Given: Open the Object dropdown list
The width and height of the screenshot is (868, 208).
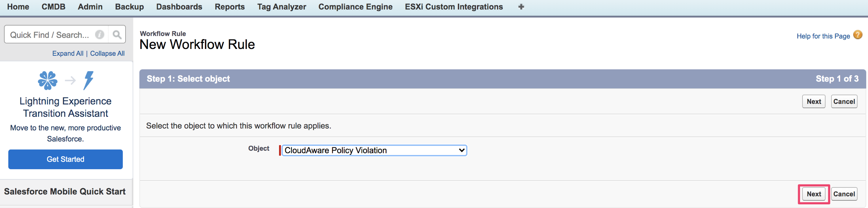Looking at the screenshot, I should (374, 150).
